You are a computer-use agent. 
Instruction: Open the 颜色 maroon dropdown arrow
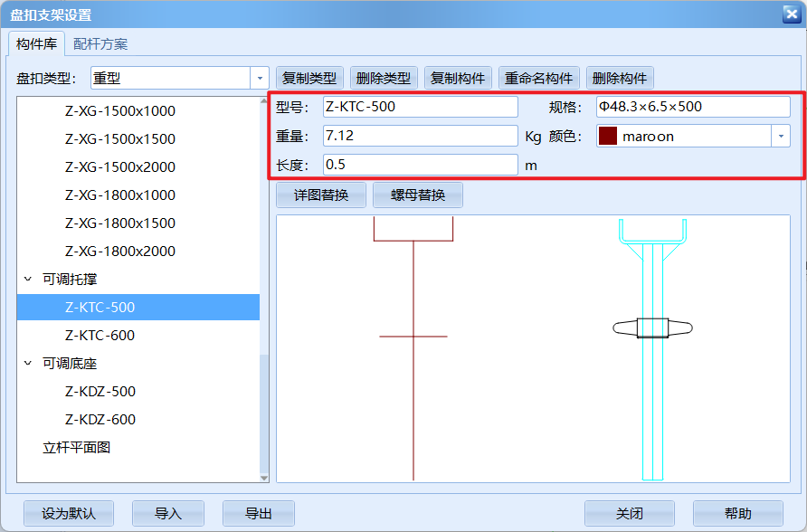[x=780, y=137]
